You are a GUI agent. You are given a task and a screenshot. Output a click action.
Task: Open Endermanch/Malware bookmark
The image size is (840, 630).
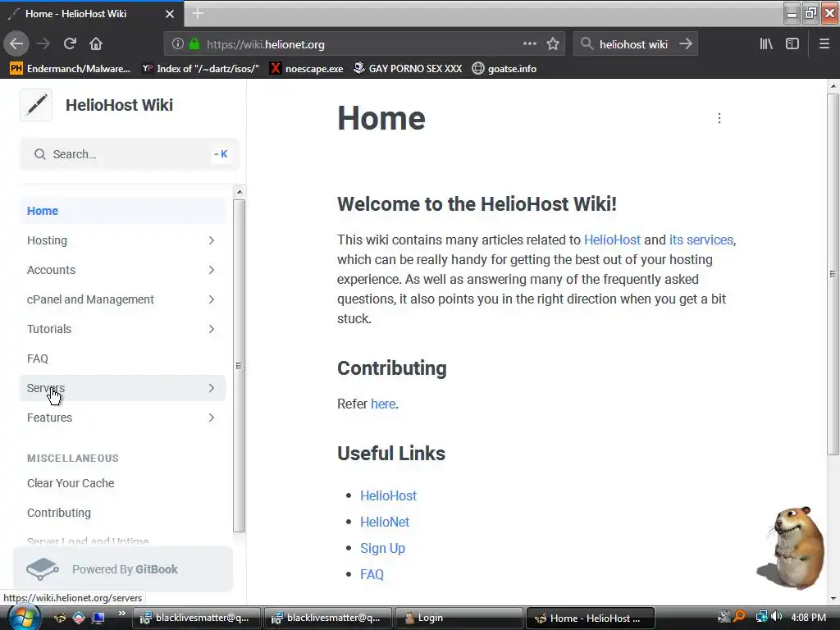pos(71,69)
